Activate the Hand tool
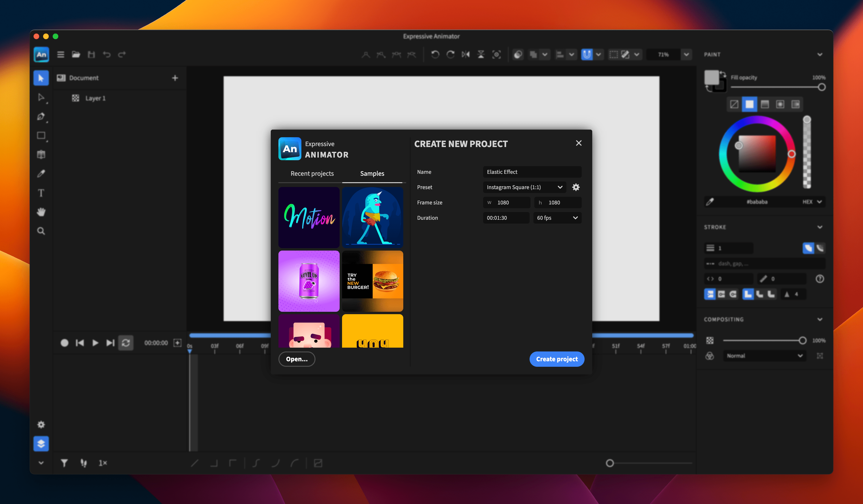The image size is (863, 504). pos(41,212)
